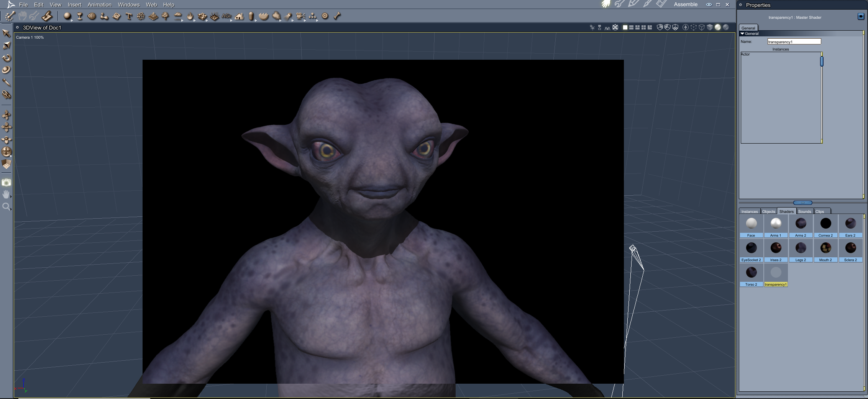Click the 3D paint stamp tool
Image resolution: width=868 pixels, height=399 pixels.
point(47,16)
